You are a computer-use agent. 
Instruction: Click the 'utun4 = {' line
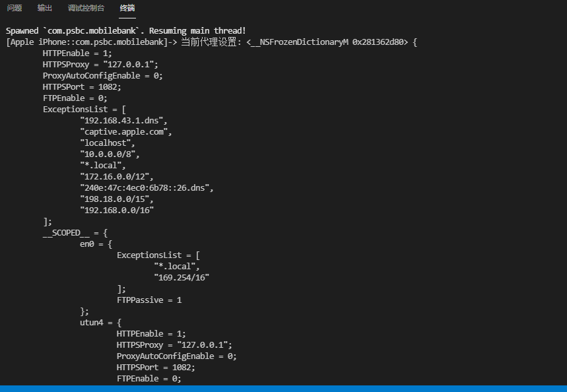(x=100, y=323)
